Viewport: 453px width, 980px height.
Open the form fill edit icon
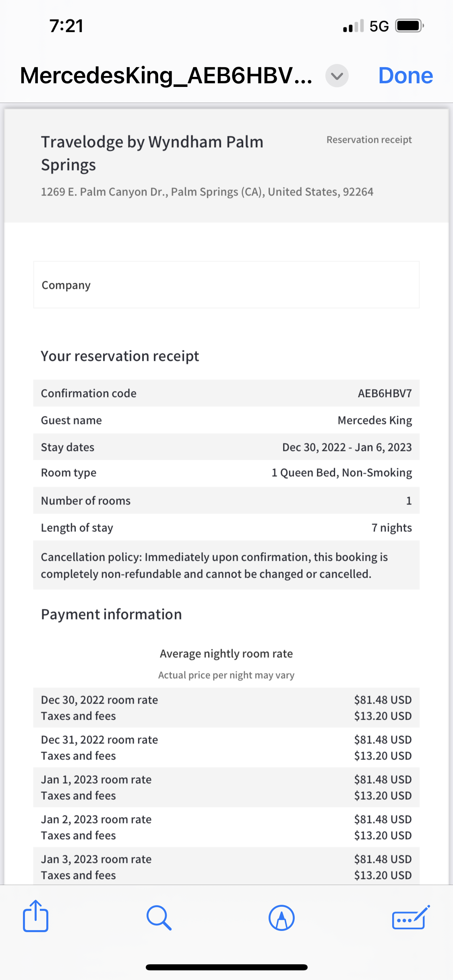410,918
